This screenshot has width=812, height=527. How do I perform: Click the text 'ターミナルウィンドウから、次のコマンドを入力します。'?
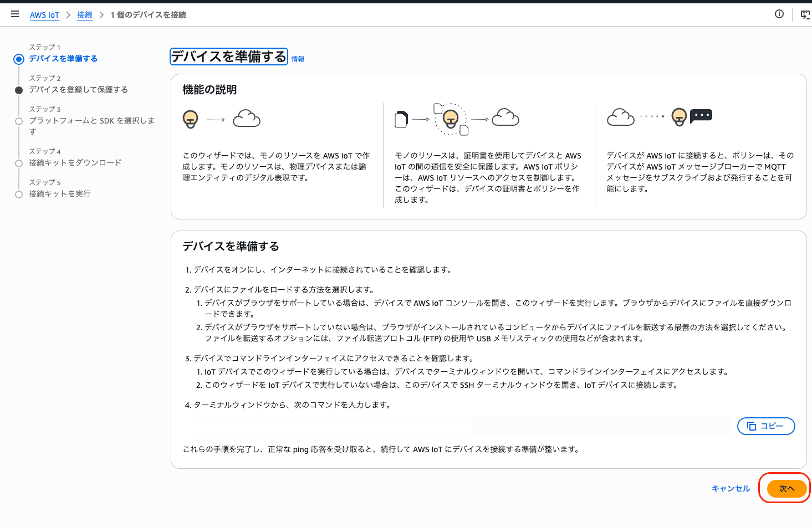point(292,405)
